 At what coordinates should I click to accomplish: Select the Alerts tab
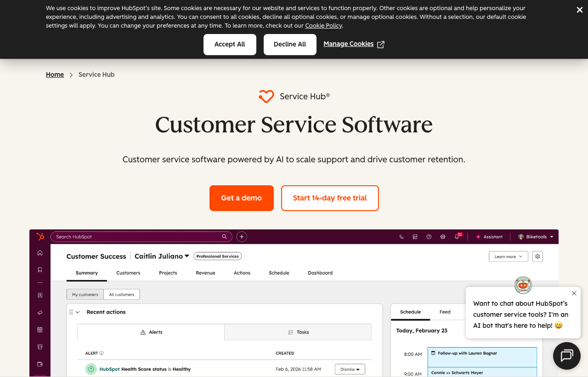[x=151, y=332]
